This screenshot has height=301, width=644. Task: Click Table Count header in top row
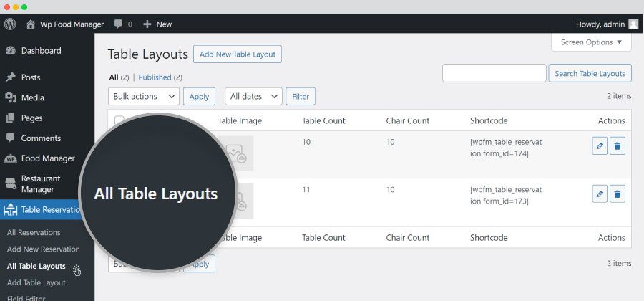point(323,120)
